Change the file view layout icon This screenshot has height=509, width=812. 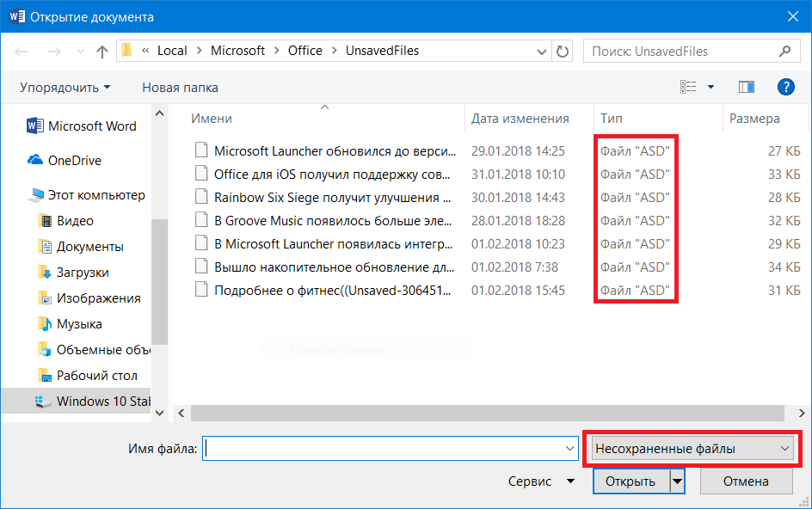point(688,87)
